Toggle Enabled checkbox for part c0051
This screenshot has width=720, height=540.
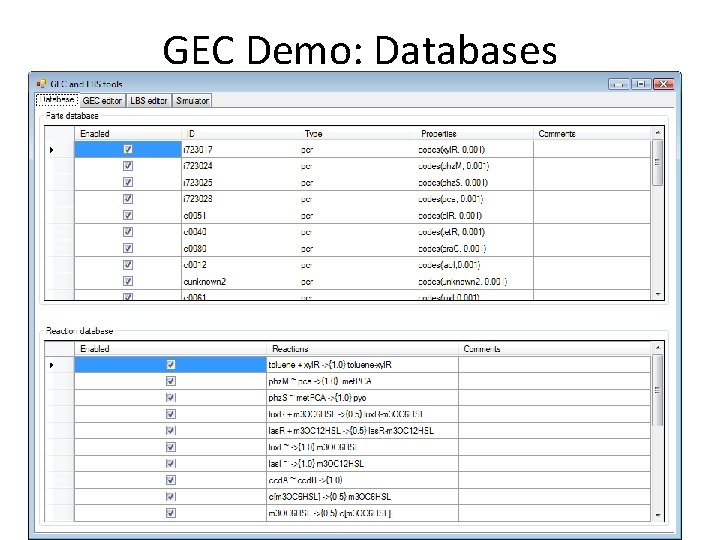point(128,215)
